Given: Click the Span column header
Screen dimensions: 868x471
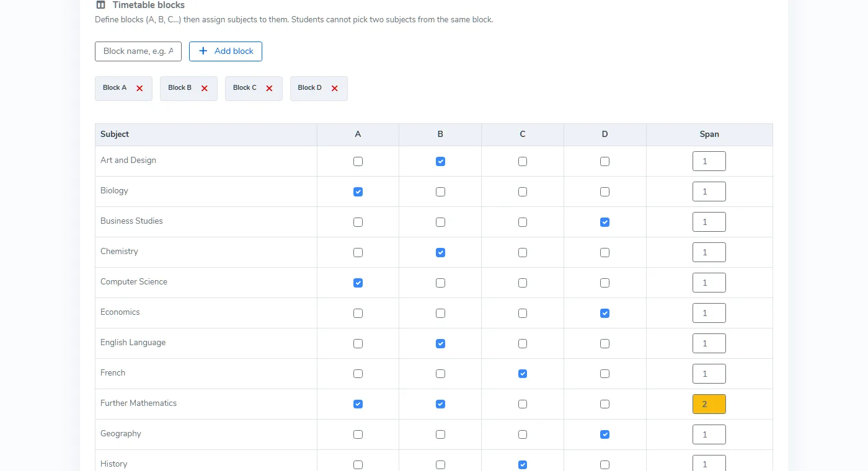Looking at the screenshot, I should 709,134.
